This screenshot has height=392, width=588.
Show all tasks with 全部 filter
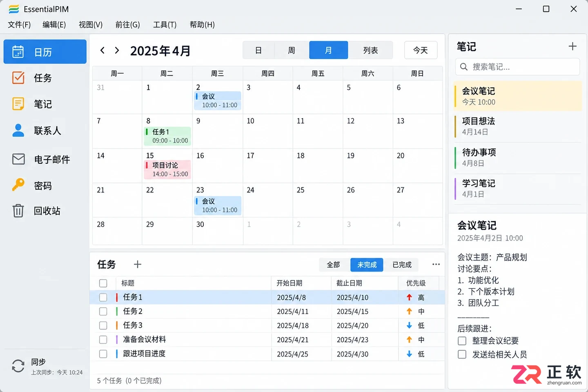click(x=334, y=265)
